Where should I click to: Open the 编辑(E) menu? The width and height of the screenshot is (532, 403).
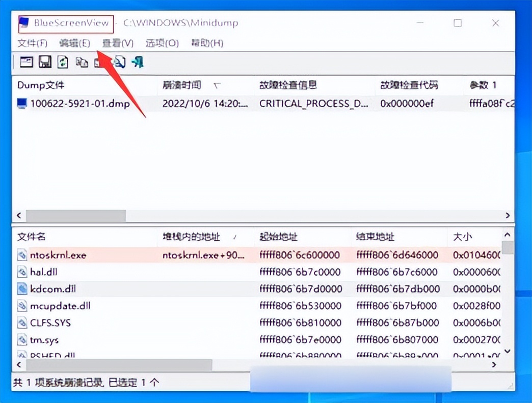tap(73, 43)
